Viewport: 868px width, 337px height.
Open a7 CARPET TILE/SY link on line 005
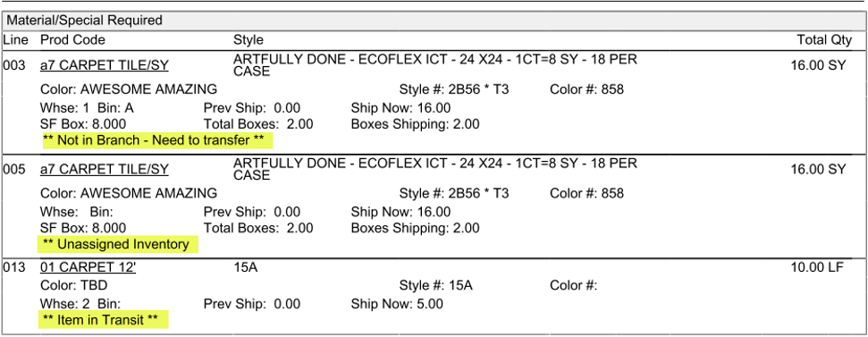tap(105, 169)
